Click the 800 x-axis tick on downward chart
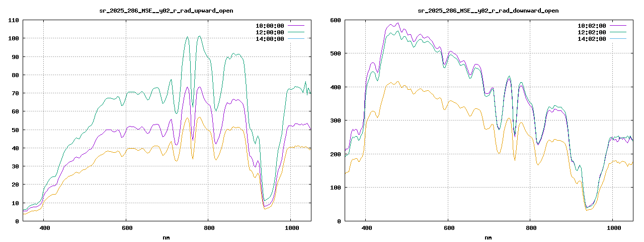The width and height of the screenshot is (644, 242). click(x=530, y=228)
